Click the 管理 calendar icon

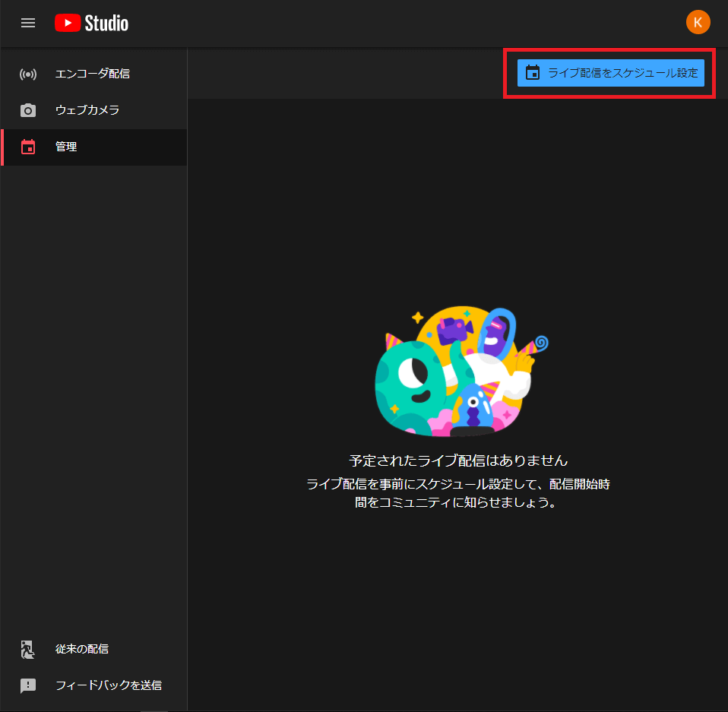pyautogui.click(x=28, y=147)
